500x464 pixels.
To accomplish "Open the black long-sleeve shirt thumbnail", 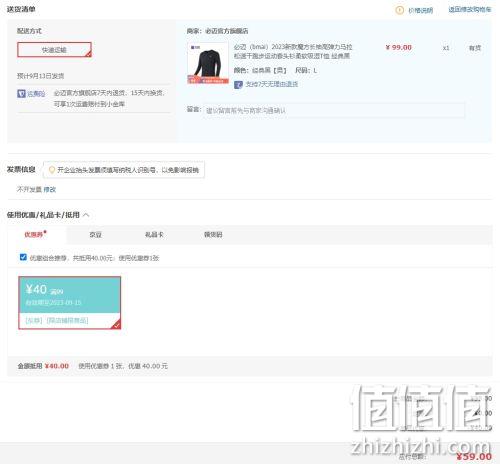I will [x=208, y=63].
